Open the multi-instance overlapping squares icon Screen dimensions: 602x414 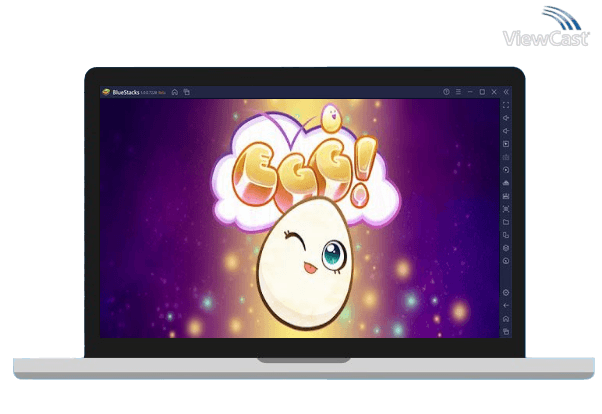pos(506,235)
